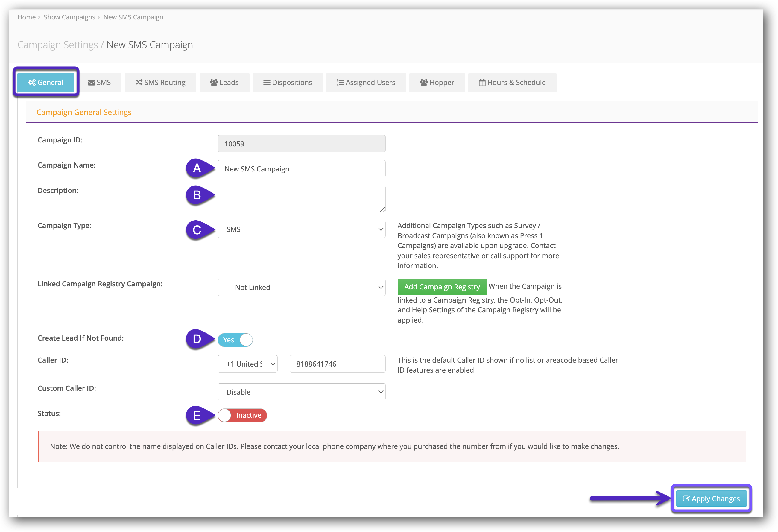Switch to the SMS tab

coord(99,82)
